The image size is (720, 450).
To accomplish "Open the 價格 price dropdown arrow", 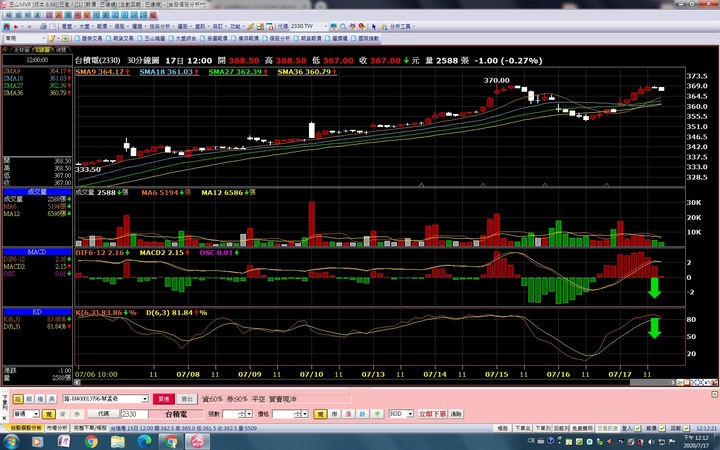I will (x=304, y=414).
